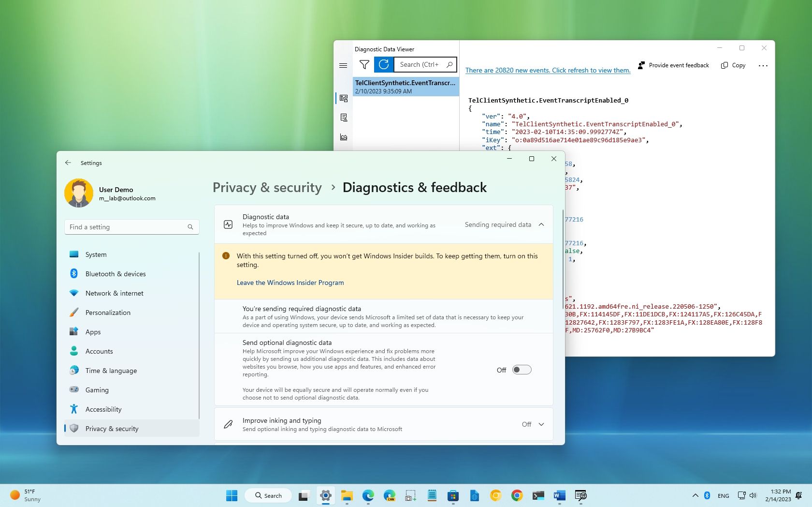Click Leave the Windows Insider Program link

290,283
